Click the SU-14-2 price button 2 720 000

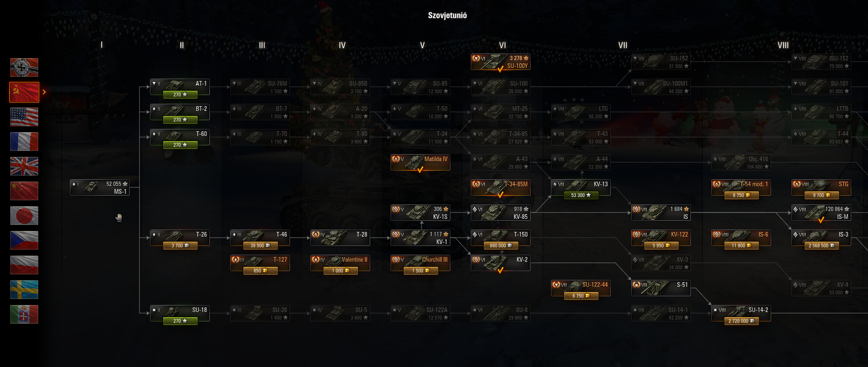pos(741,321)
